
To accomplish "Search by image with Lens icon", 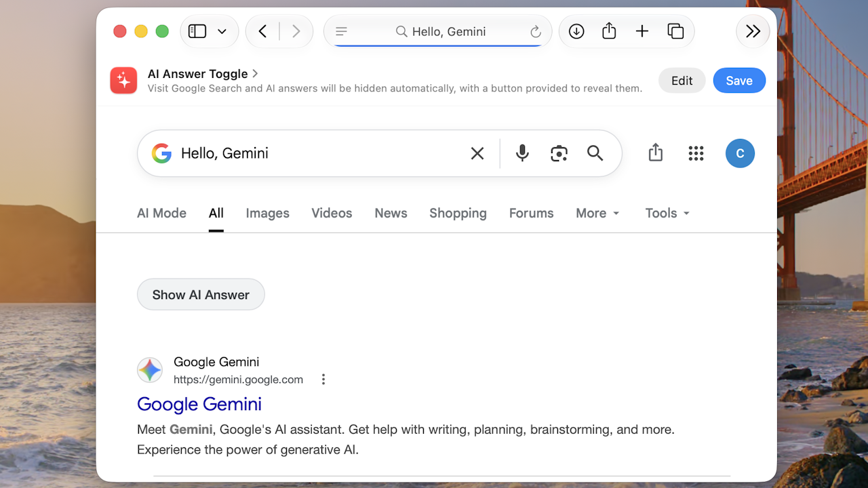I will [x=559, y=153].
